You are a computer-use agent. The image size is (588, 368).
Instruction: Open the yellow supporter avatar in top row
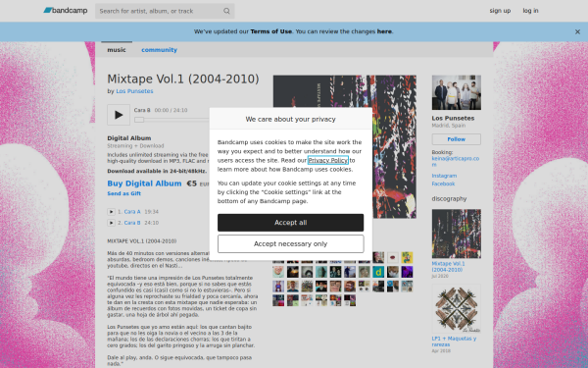pyautogui.click(x=407, y=257)
